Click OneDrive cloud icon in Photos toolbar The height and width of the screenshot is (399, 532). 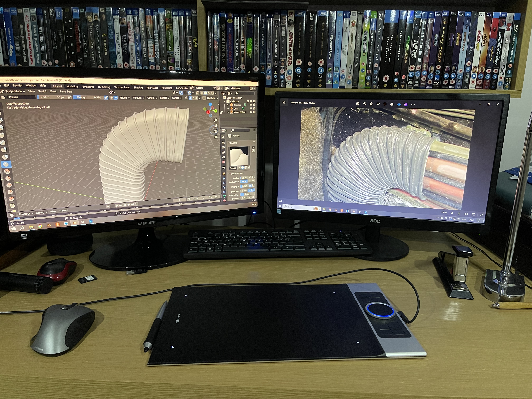[x=399, y=104]
